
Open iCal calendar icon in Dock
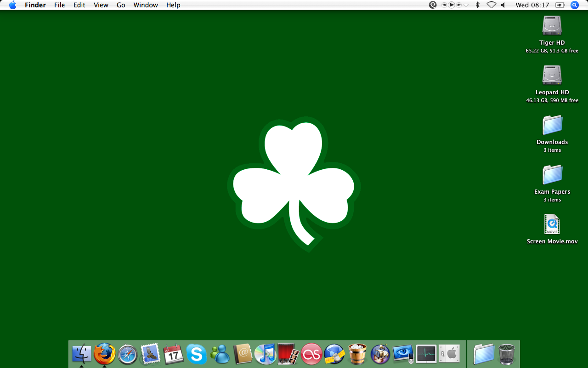(x=174, y=354)
